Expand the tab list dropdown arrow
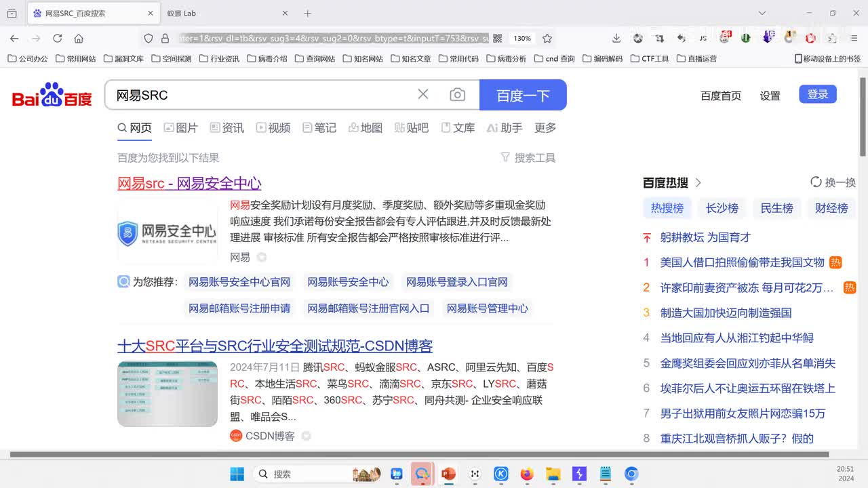This screenshot has width=868, height=488. [x=762, y=14]
